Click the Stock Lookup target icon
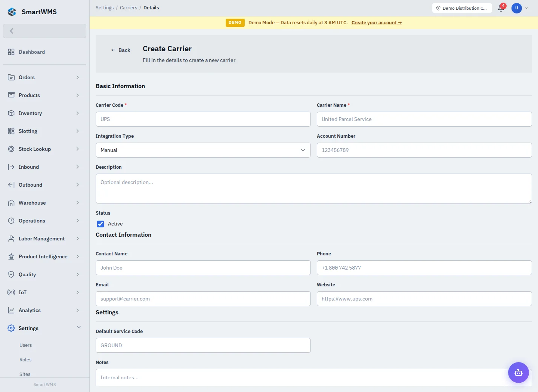The image size is (538, 392). pyautogui.click(x=11, y=149)
